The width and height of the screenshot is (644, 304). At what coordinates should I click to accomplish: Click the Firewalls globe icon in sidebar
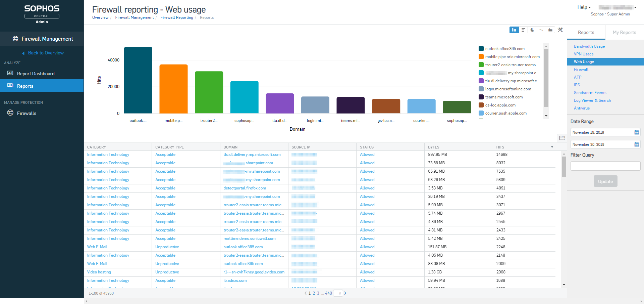10,113
